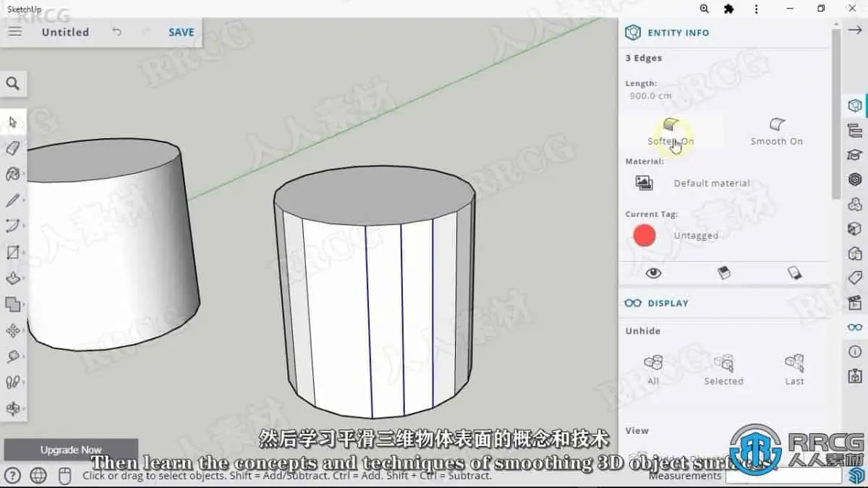Viewport: 868px width, 488px height.
Task: Select the overlapping-squares solid tool in the left toolbar
Action: click(13, 304)
